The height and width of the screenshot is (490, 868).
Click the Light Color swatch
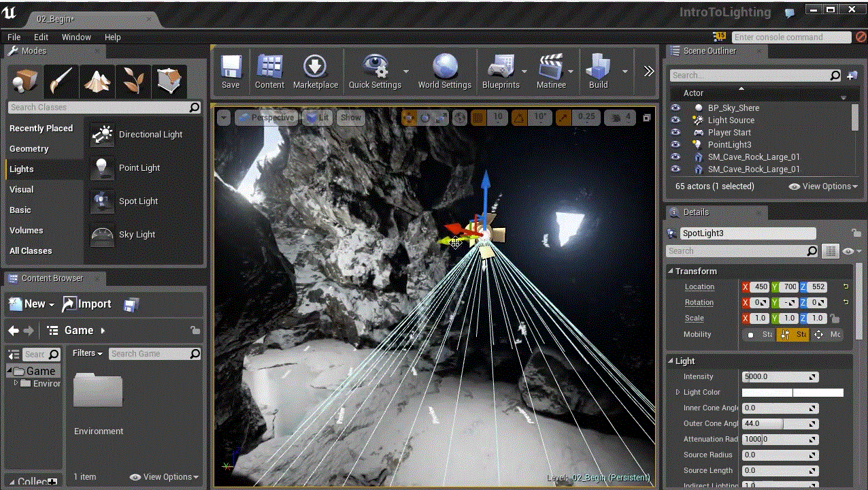click(x=792, y=393)
